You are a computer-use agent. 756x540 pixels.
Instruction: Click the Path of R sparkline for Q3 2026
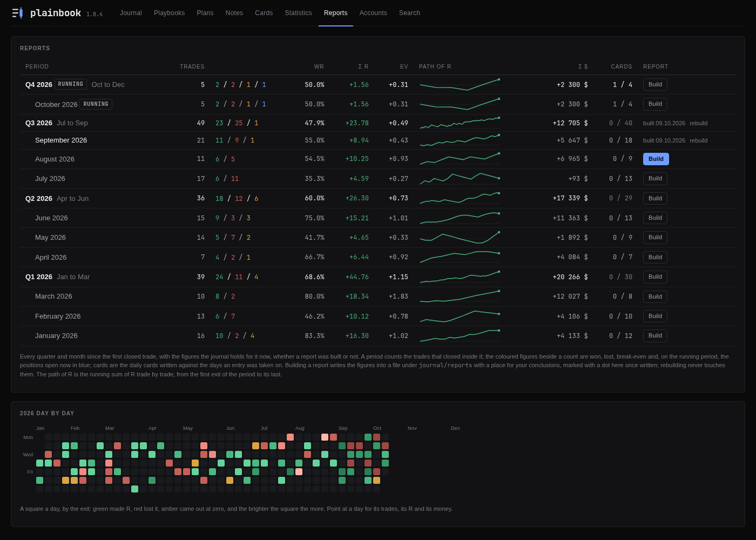tap(460, 123)
